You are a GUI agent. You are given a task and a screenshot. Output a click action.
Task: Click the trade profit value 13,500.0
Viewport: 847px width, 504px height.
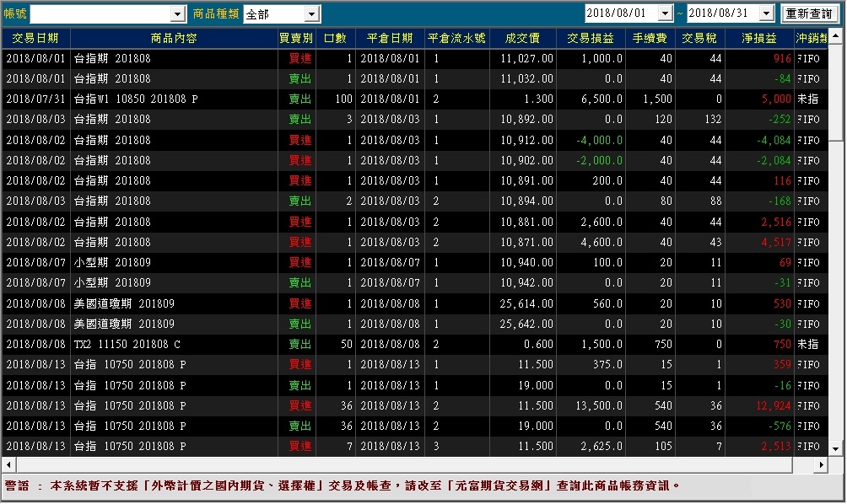coord(599,405)
